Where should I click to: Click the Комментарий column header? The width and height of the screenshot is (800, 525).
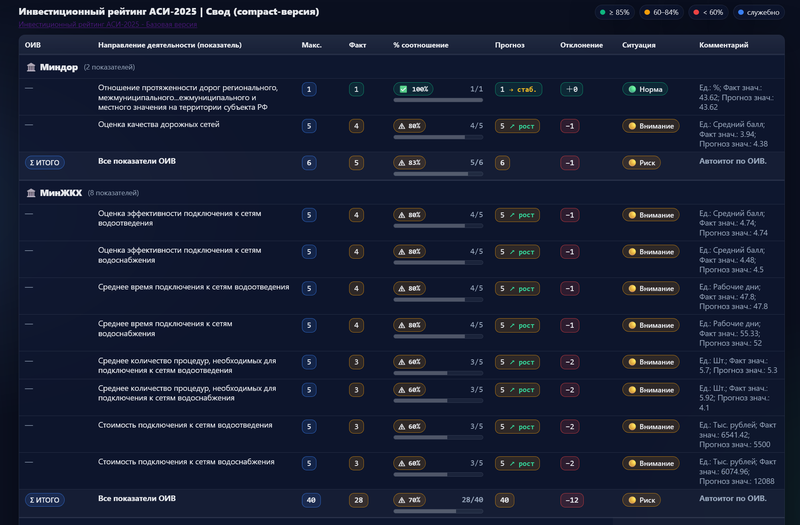(x=723, y=45)
